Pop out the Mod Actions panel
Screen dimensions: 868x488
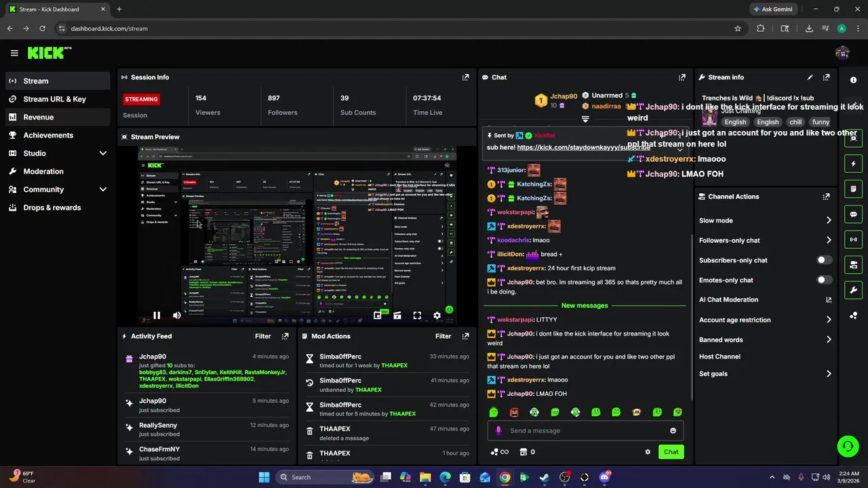[x=465, y=336]
